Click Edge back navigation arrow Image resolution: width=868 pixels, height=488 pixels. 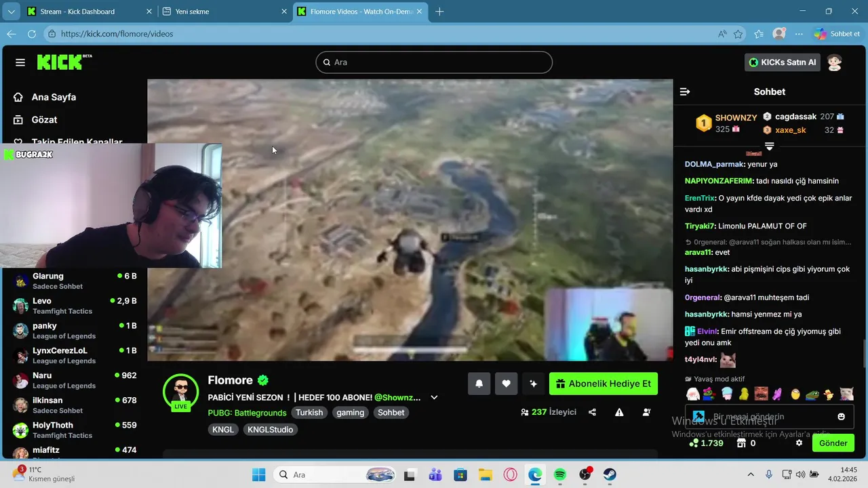[x=12, y=34]
